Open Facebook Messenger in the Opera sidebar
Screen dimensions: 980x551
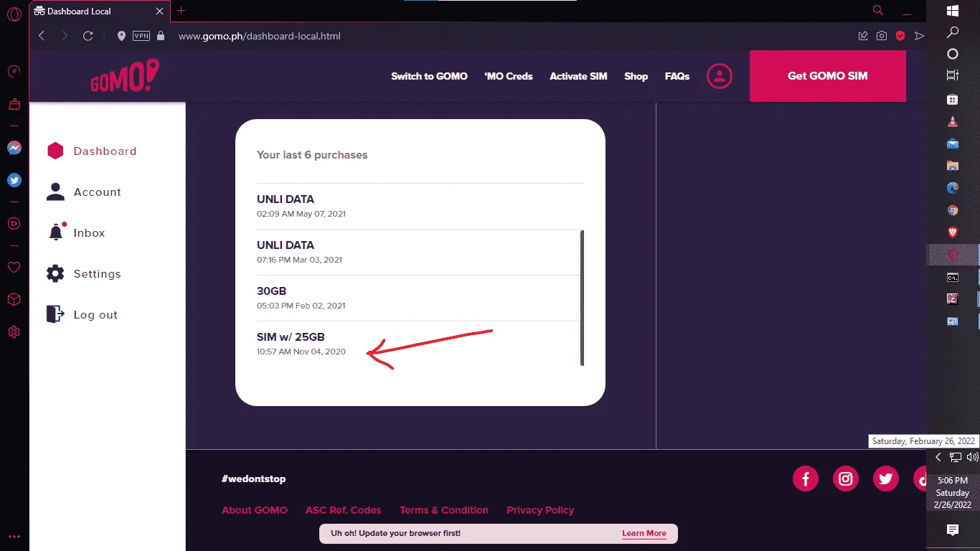14,148
